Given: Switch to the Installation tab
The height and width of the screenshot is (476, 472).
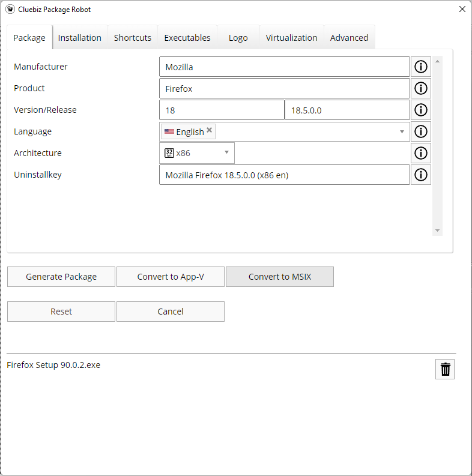Looking at the screenshot, I should coord(79,37).
